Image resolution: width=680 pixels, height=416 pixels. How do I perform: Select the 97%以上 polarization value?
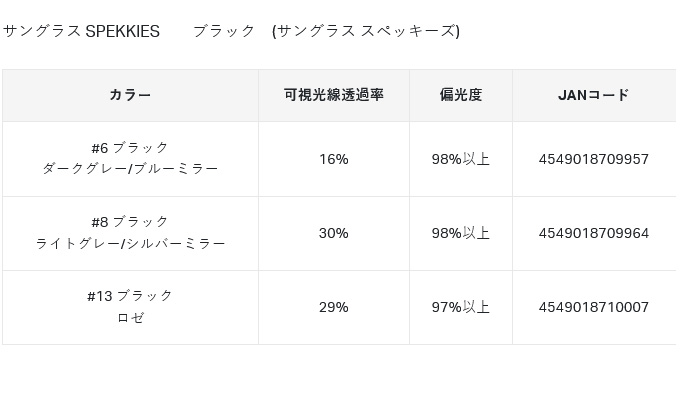[460, 307]
